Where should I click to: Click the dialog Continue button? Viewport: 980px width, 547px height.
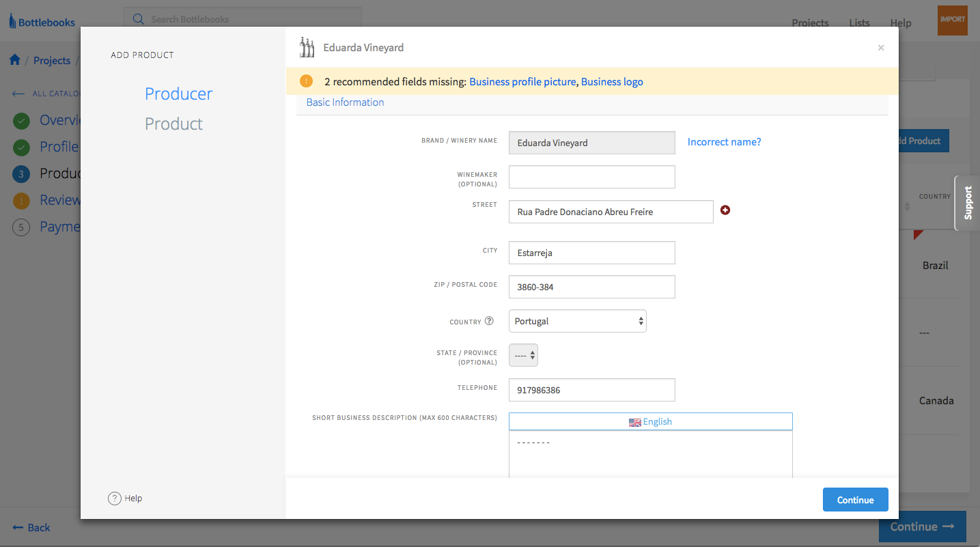856,500
